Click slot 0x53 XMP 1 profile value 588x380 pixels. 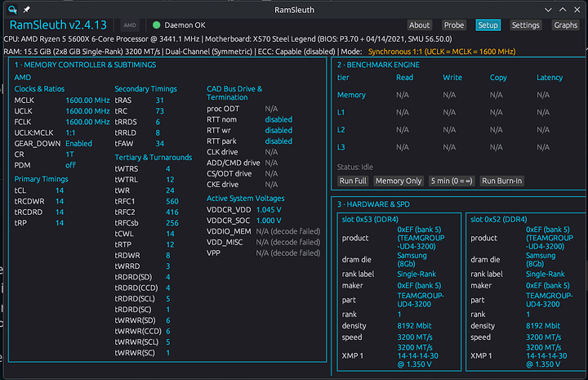coord(417,356)
